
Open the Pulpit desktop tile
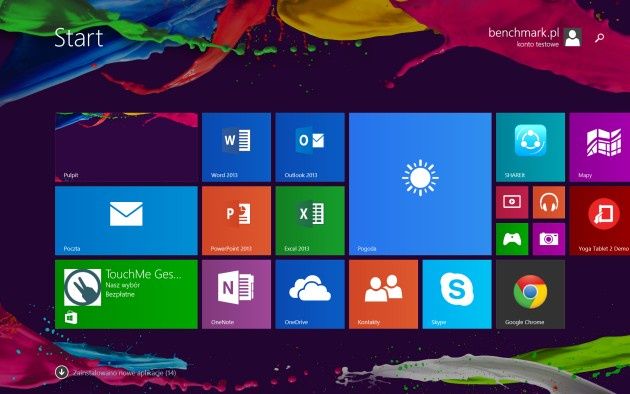126,147
